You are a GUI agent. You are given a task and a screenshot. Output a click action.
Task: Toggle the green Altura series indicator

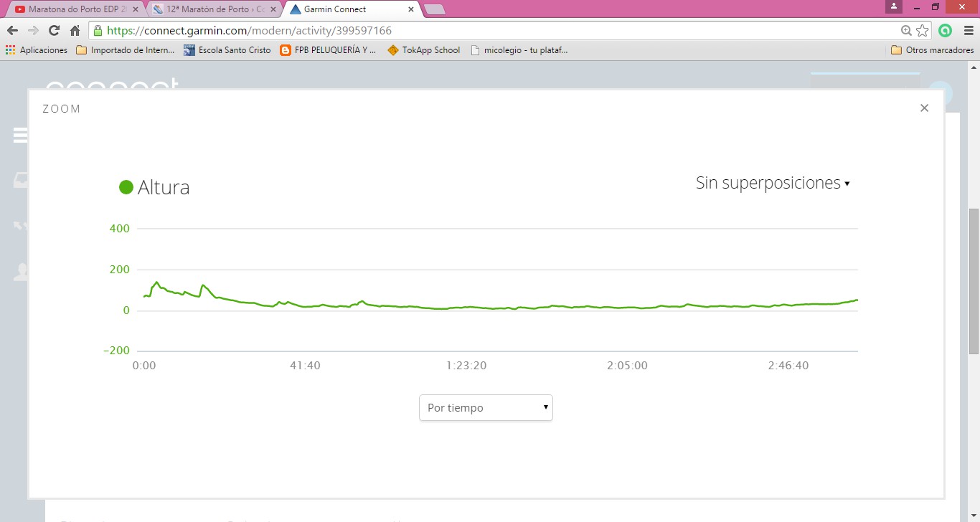126,187
